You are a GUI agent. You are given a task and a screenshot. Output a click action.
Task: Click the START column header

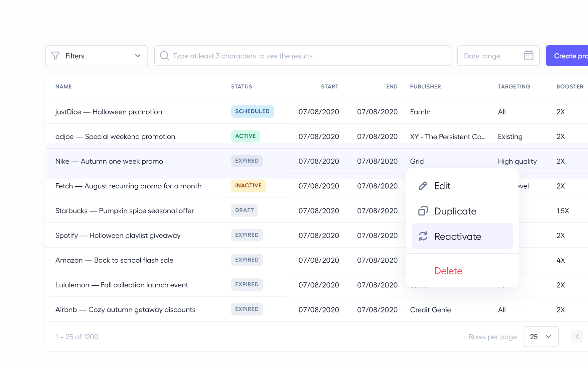(330, 87)
